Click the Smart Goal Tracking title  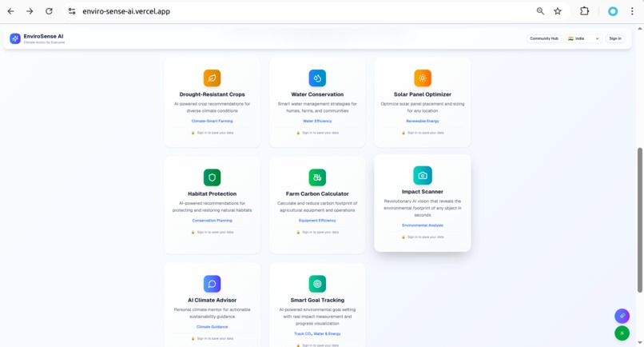(317, 300)
